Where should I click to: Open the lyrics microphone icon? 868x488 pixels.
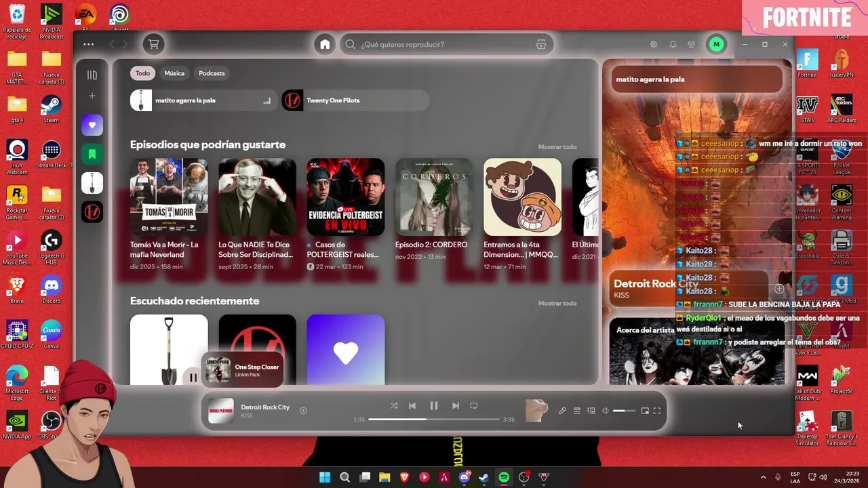(562, 411)
